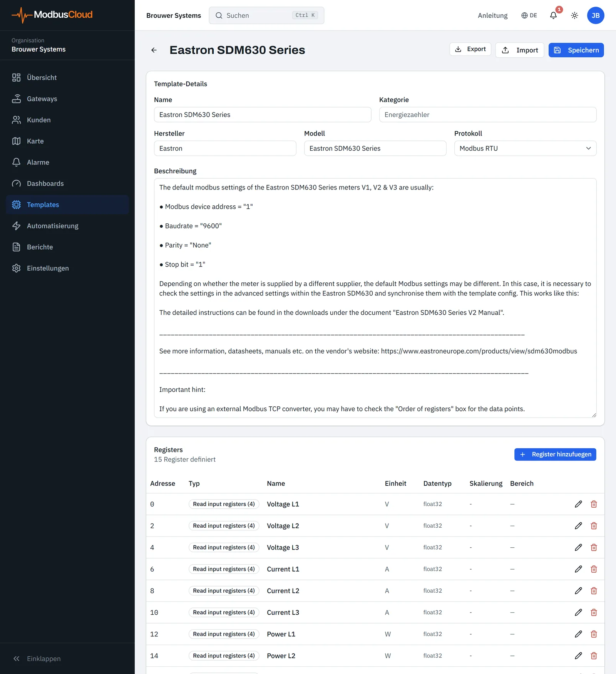Image resolution: width=616 pixels, height=674 pixels.
Task: Click the Import button
Action: click(x=519, y=50)
